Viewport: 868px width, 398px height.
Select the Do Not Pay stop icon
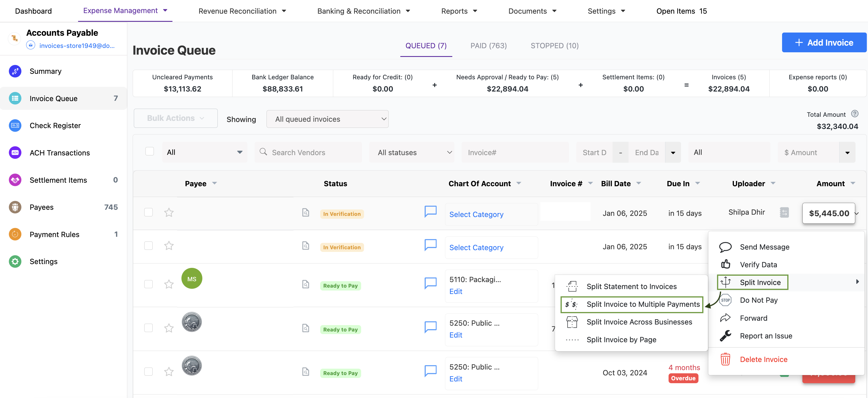(x=725, y=300)
